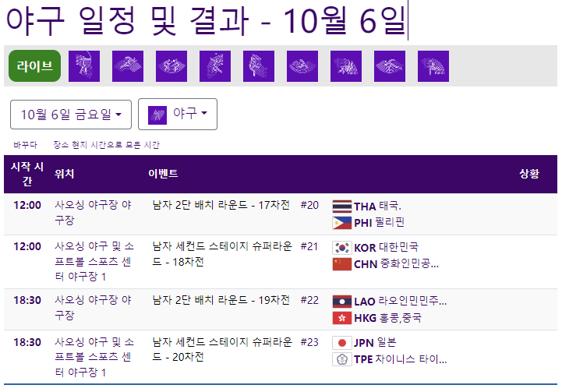562x392 pixels.
Task: Click the 위치 column header
Action: click(x=65, y=174)
